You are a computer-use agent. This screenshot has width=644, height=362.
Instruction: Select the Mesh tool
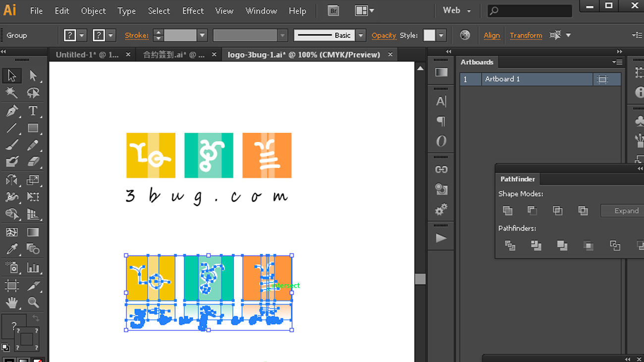(x=11, y=232)
